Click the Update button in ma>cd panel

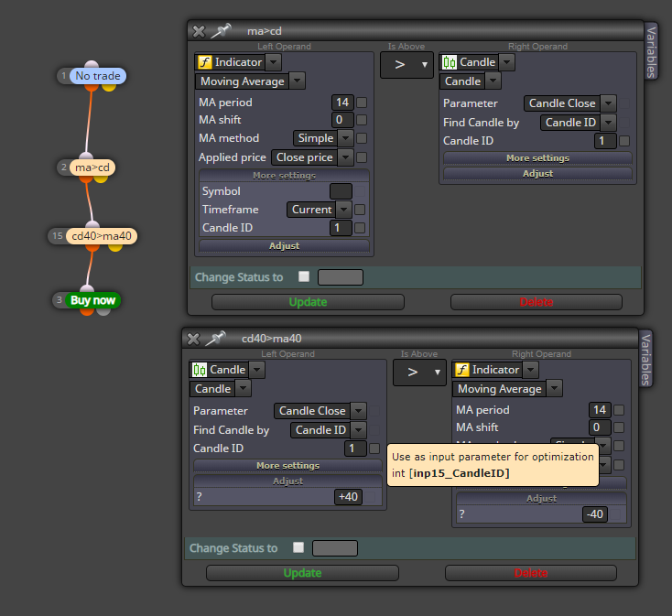point(308,302)
